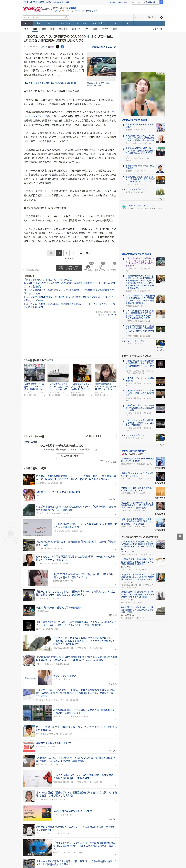Image resolution: width=186 pixels, height=868 pixels.
Task: Go to article page 4
Action: pos(81,253)
